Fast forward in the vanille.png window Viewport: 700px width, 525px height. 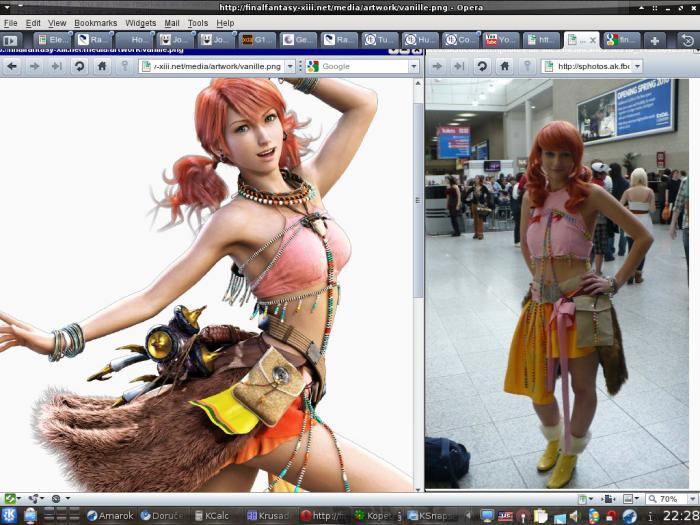57,67
